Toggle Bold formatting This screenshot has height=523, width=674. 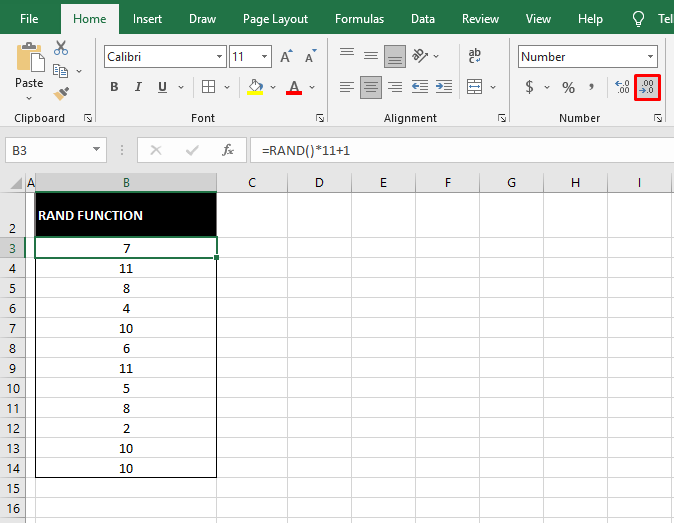[x=114, y=87]
